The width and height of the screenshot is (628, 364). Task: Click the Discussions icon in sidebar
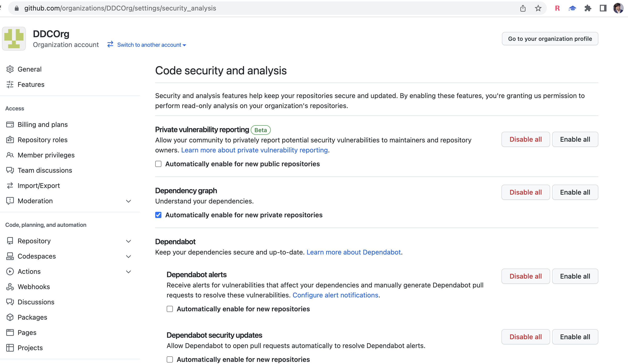[10, 302]
